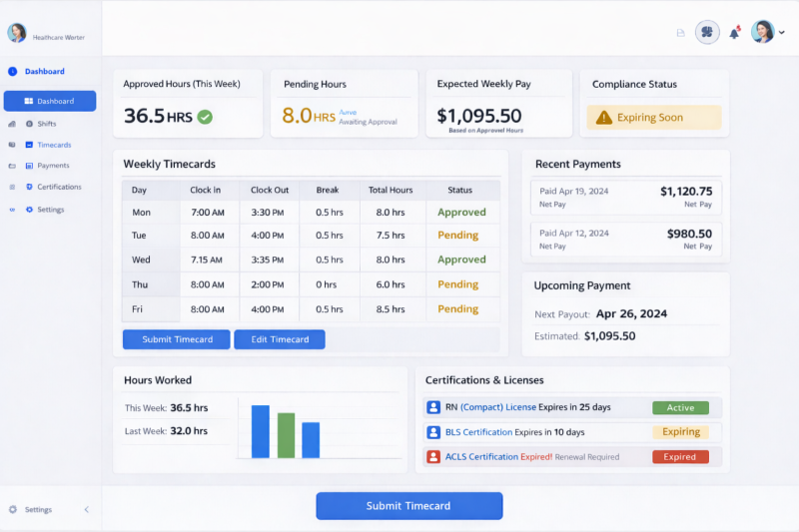Click Pending status in Tue row
799x532 pixels.
pos(458,236)
